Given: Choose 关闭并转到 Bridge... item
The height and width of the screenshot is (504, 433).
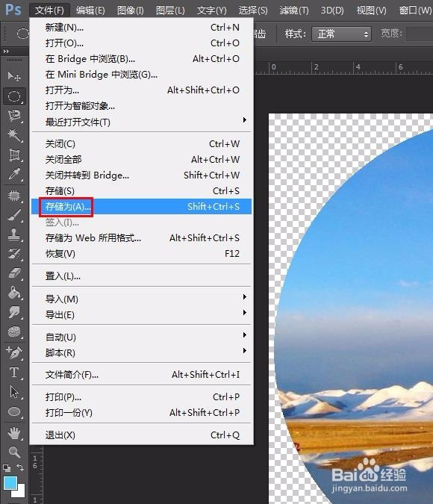Looking at the screenshot, I should point(141,175).
